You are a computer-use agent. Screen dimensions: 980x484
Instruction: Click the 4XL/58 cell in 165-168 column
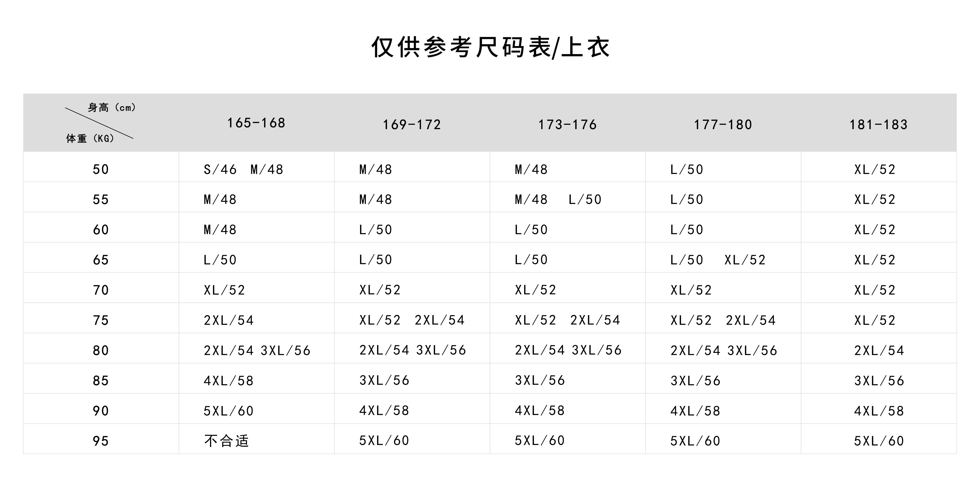[x=229, y=380]
